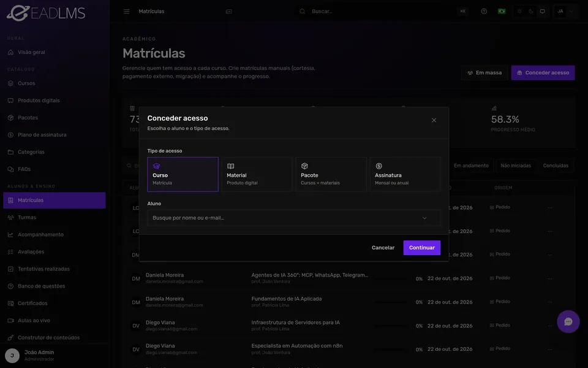Open row menu for Diego Viana Infraestrutura enrollment
588x368 pixels.
pyautogui.click(x=550, y=326)
